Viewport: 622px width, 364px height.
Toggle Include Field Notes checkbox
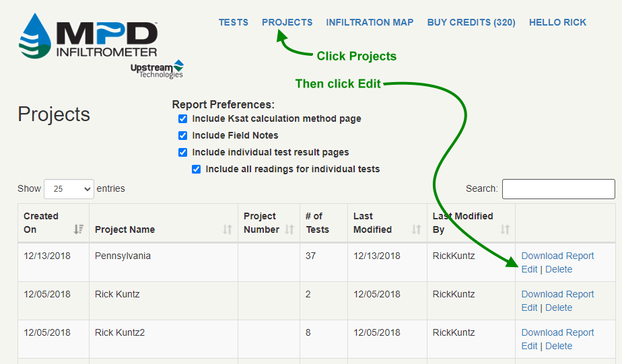pyautogui.click(x=182, y=135)
